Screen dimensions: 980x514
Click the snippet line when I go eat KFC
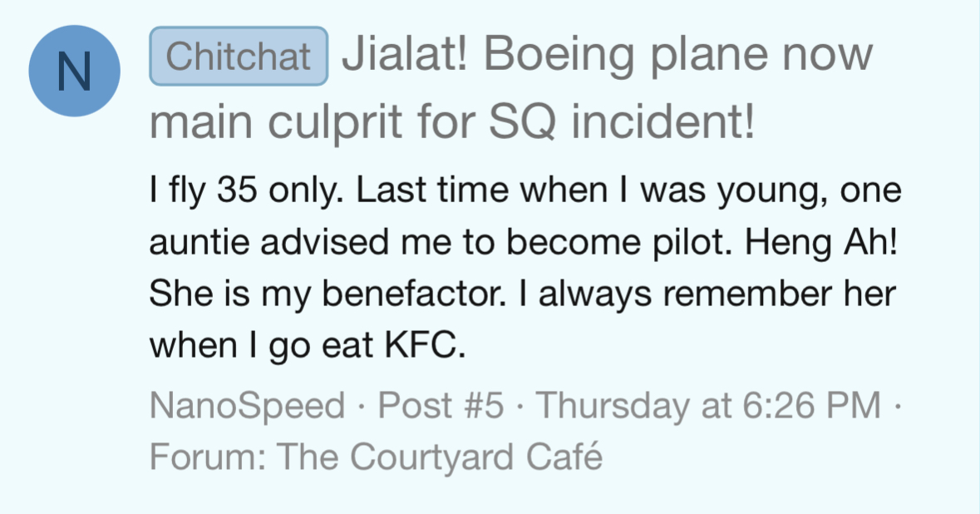308,345
